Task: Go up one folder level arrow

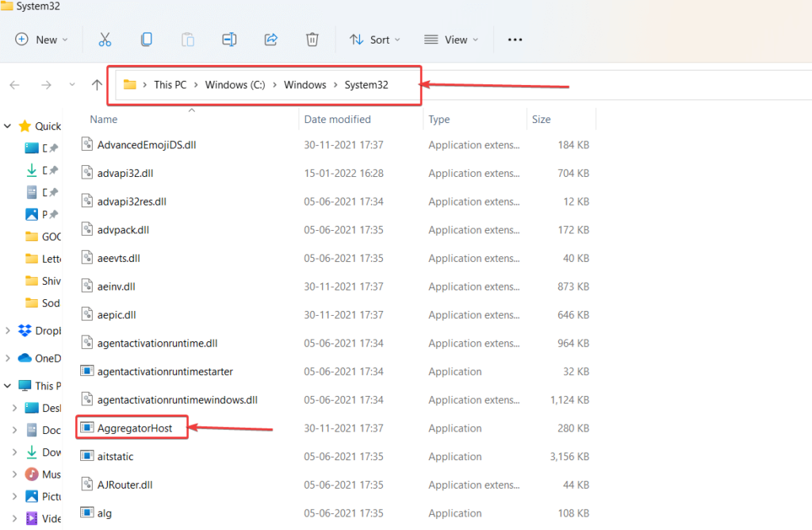Action: [97, 85]
